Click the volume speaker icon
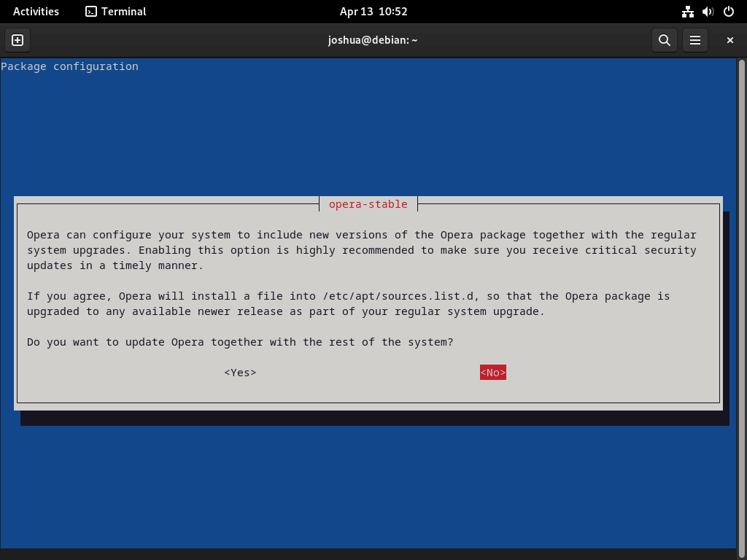Viewport: 747px width, 560px height. point(708,12)
